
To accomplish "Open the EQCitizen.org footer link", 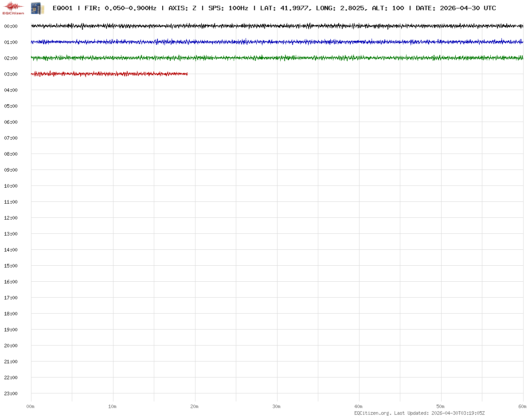I will coord(372,413).
